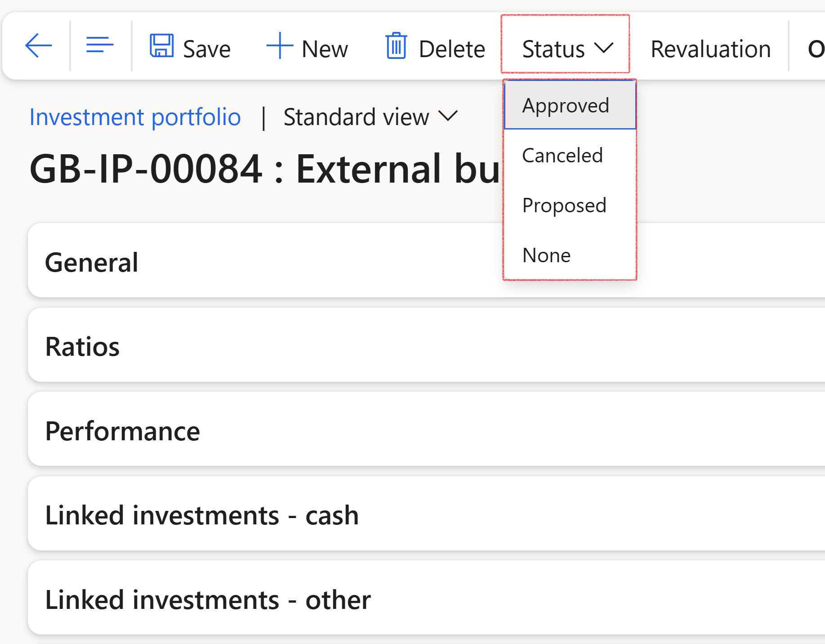Viewport: 825px width, 644px height.
Task: Expand Linked investments - other section
Action: (x=426, y=598)
